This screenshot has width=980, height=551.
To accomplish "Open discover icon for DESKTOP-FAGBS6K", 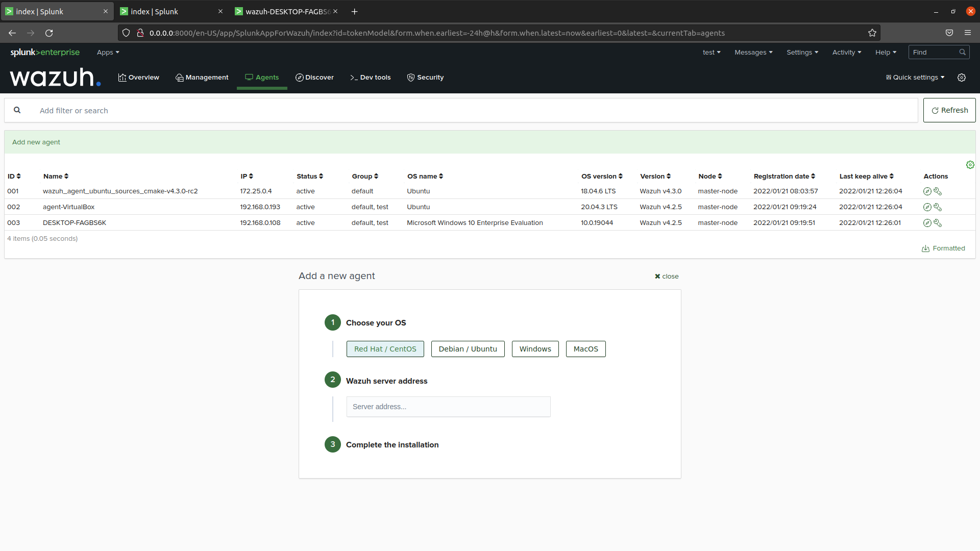I will tap(927, 223).
